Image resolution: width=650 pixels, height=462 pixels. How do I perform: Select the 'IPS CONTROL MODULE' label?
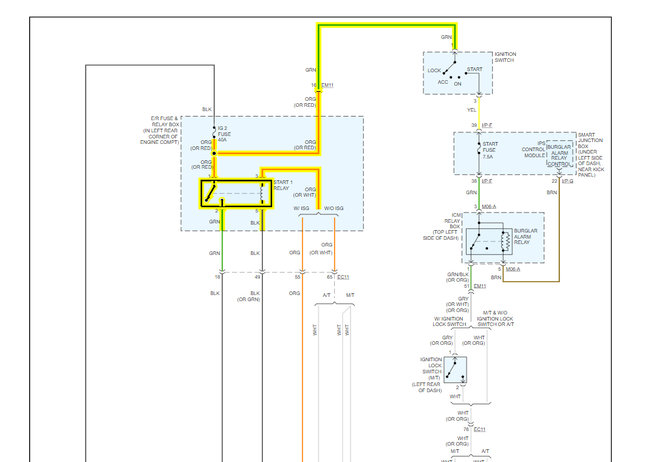point(534,149)
